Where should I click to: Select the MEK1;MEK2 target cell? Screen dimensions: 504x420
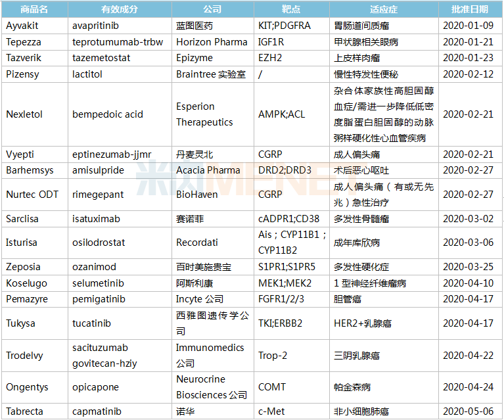(291, 283)
